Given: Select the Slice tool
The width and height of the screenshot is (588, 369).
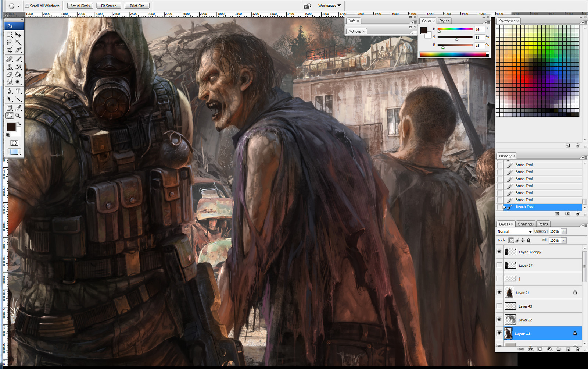Looking at the screenshot, I should (x=18, y=50).
